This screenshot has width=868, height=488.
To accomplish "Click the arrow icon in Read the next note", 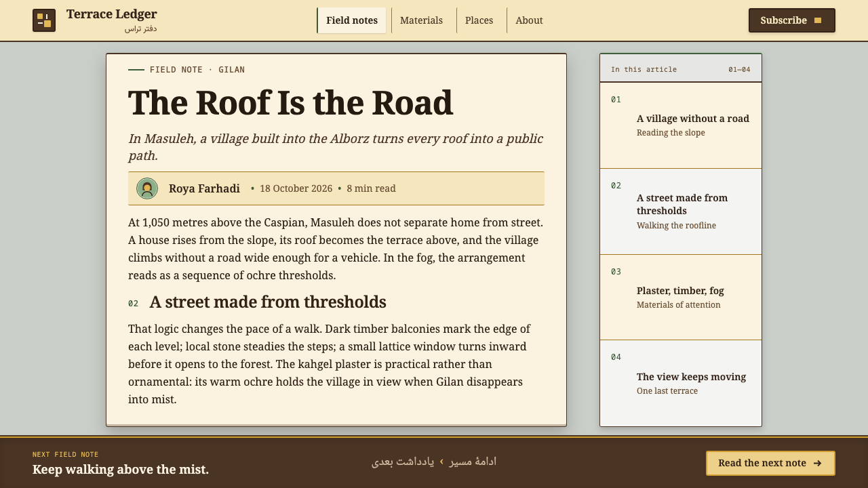I will (817, 463).
